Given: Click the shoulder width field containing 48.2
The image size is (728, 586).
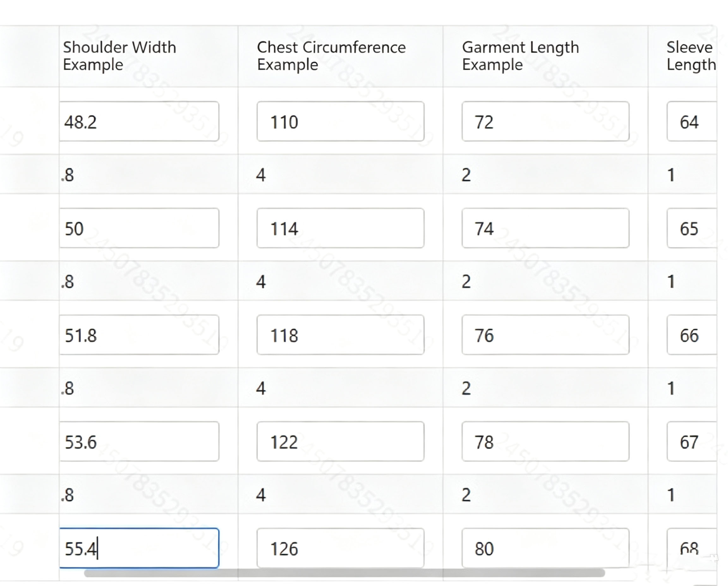Looking at the screenshot, I should point(139,122).
